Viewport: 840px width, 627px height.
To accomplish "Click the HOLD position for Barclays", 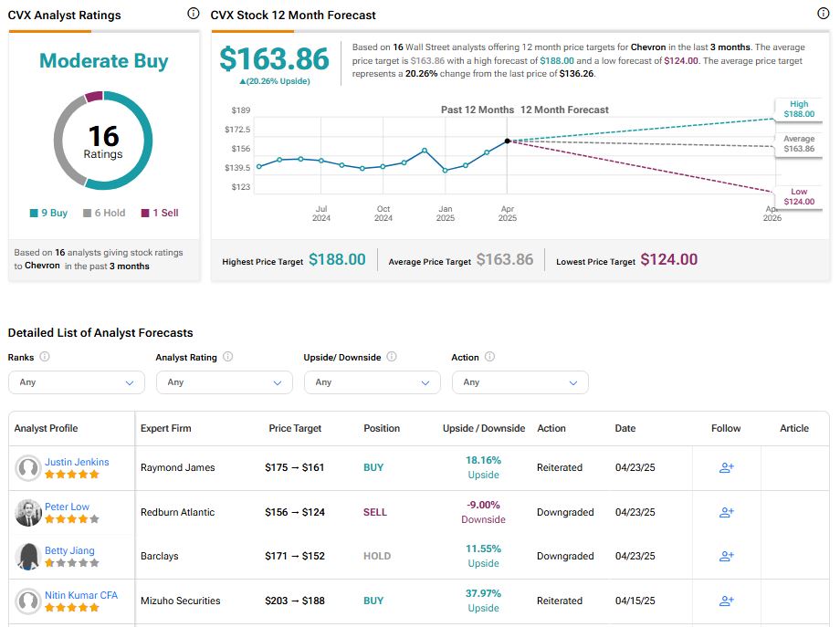I will tap(377, 557).
